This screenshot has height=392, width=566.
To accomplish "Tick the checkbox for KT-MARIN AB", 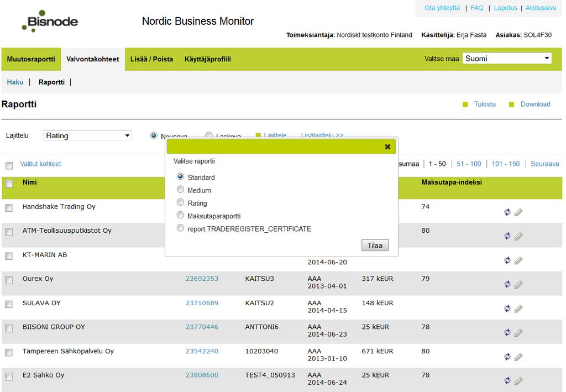I will click(x=9, y=257).
